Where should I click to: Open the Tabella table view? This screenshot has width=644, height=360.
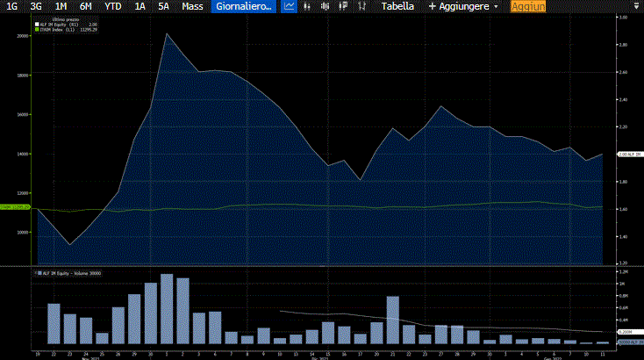(397, 6)
